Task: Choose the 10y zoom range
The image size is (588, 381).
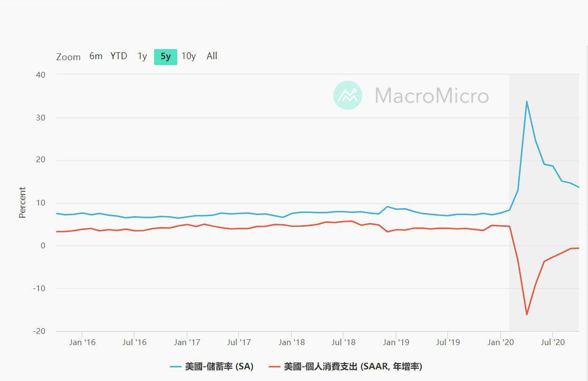Action: [x=188, y=56]
